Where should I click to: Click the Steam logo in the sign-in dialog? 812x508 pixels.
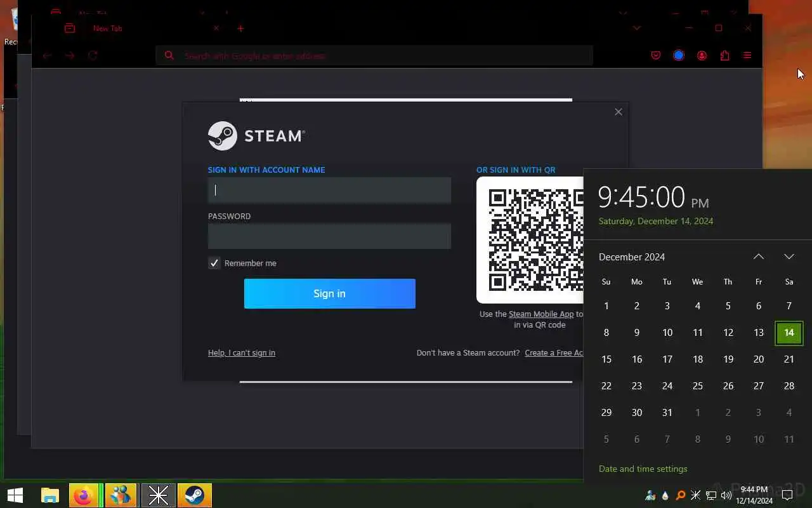(x=256, y=135)
